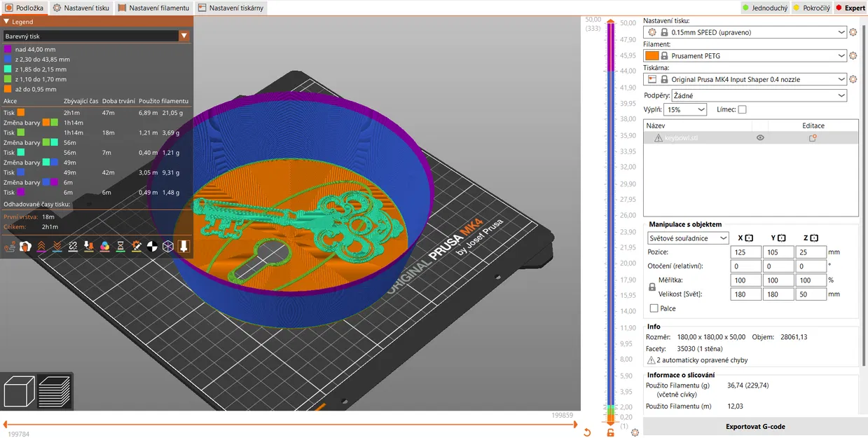Click the Měřítka X scale field
The height and width of the screenshot is (438, 868).
coord(745,280)
